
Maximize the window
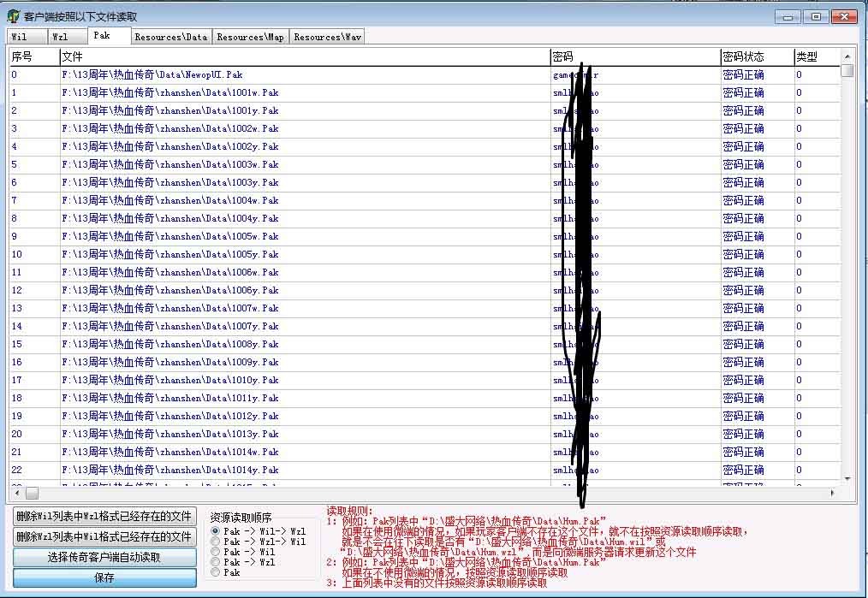[x=816, y=16]
